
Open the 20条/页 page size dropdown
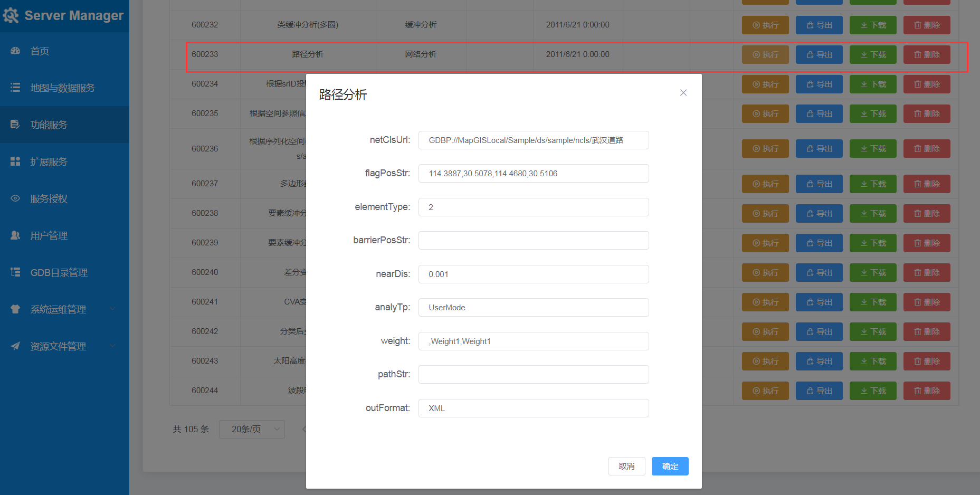[252, 429]
